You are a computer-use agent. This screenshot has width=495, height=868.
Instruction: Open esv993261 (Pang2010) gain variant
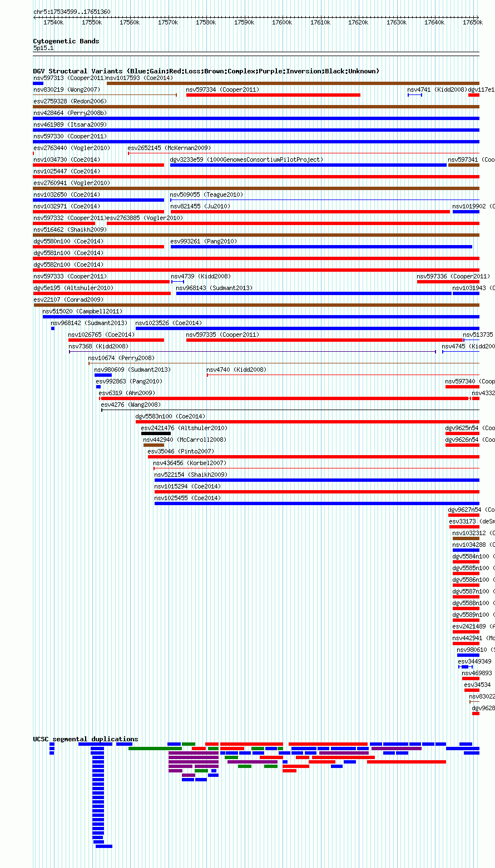[321, 247]
